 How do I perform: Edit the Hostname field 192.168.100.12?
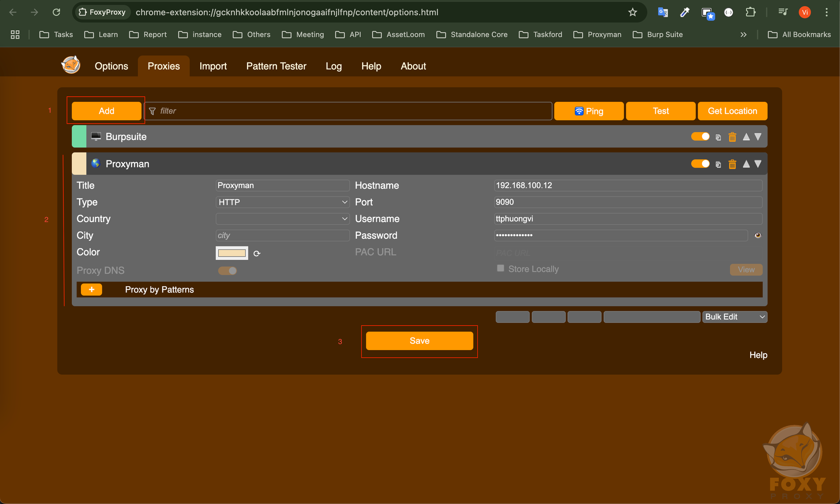[x=628, y=185]
